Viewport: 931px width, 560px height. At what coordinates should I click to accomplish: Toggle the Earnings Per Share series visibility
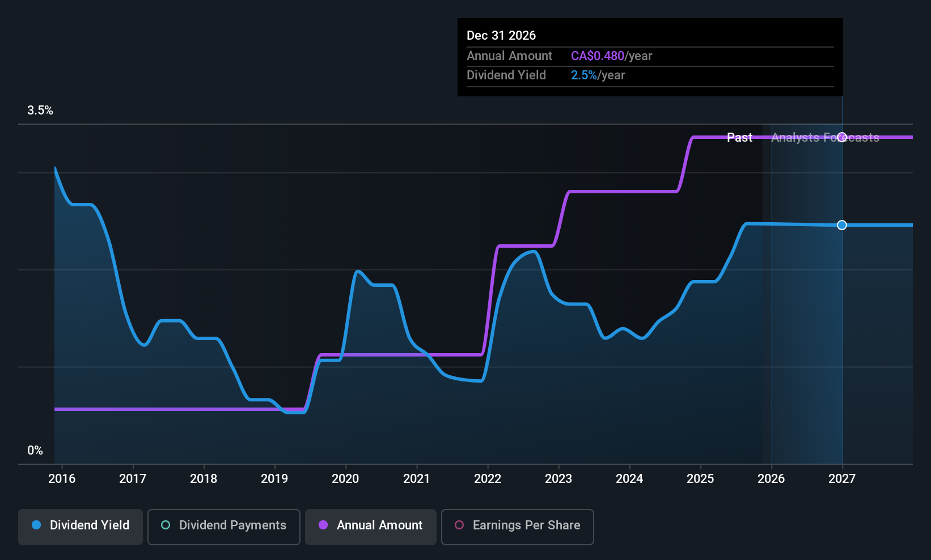(517, 527)
